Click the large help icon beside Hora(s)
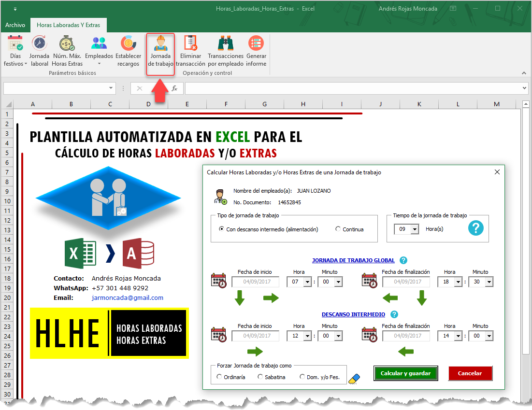 [475, 228]
